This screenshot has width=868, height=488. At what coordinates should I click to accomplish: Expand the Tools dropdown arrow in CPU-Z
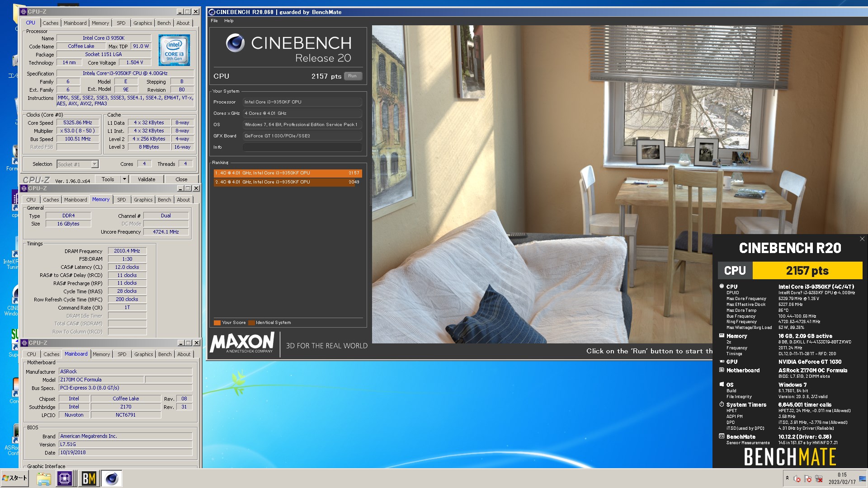point(124,179)
